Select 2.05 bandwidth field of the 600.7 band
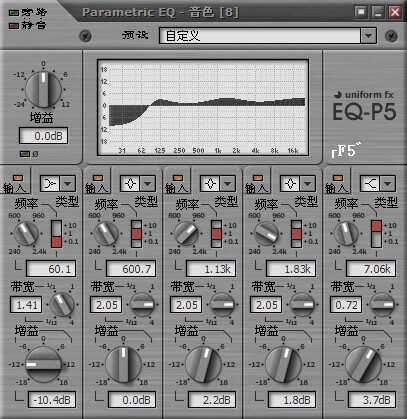The width and height of the screenshot is (407, 419). [x=106, y=305]
